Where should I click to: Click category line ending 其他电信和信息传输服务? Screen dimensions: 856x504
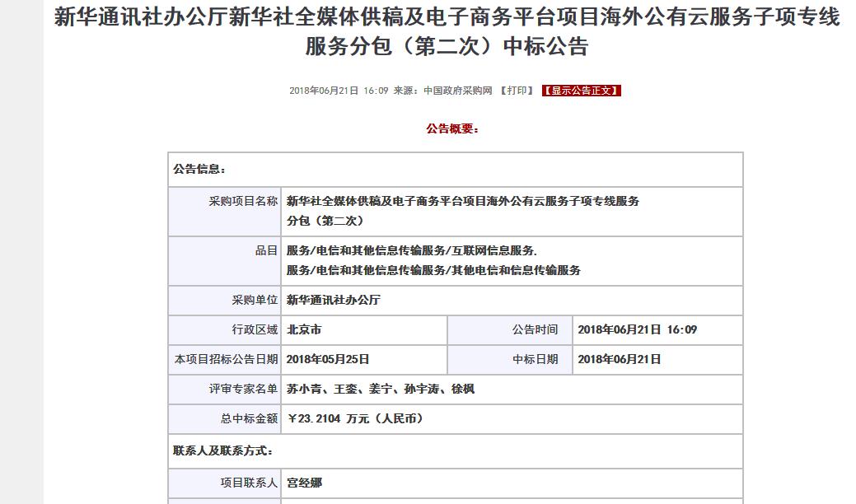[x=433, y=271]
